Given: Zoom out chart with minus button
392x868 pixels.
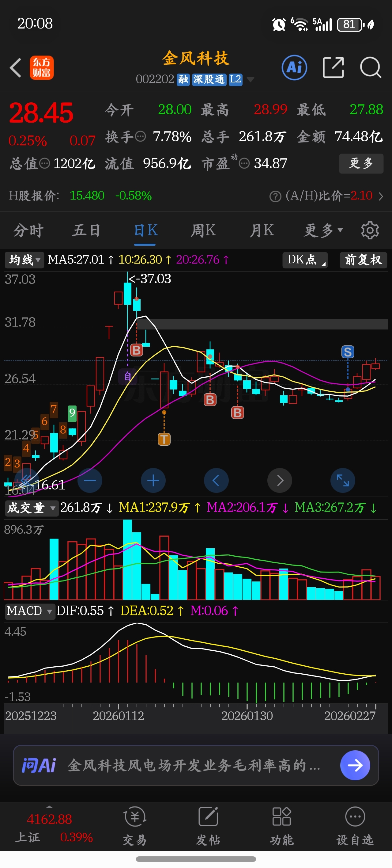Looking at the screenshot, I should (x=90, y=481).
